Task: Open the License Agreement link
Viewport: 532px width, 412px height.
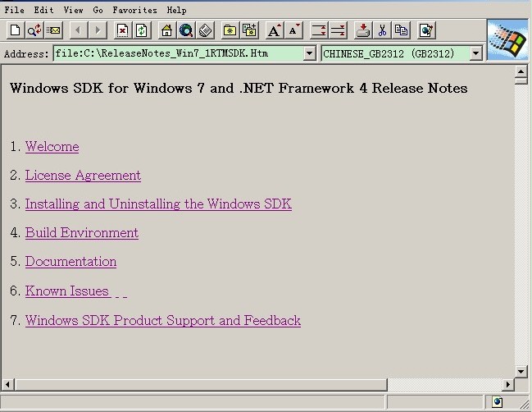Action: point(83,176)
